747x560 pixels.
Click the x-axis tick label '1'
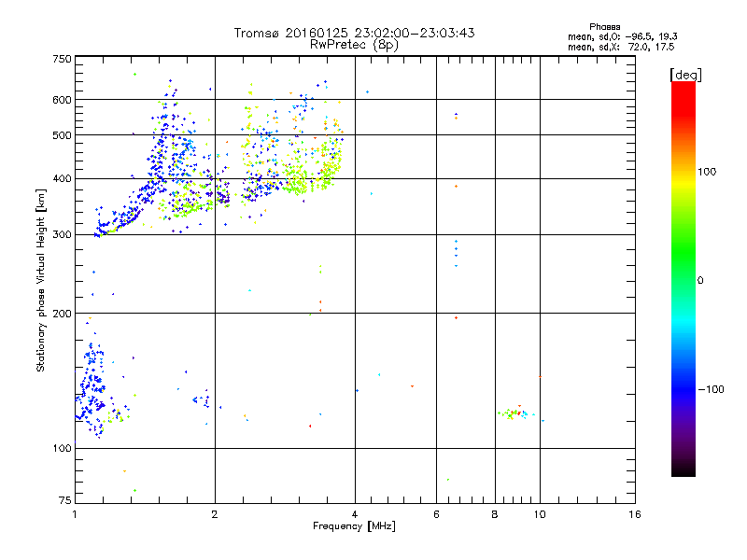pos(75,514)
